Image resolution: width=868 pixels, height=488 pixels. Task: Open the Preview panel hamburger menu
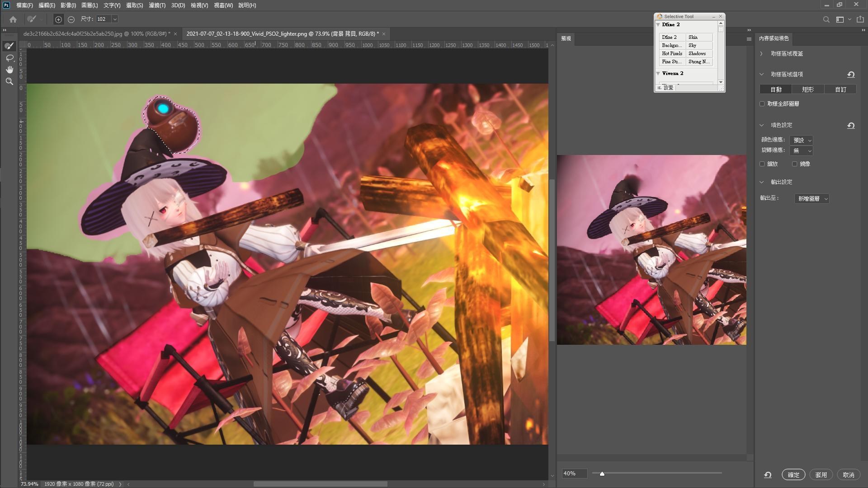(749, 39)
